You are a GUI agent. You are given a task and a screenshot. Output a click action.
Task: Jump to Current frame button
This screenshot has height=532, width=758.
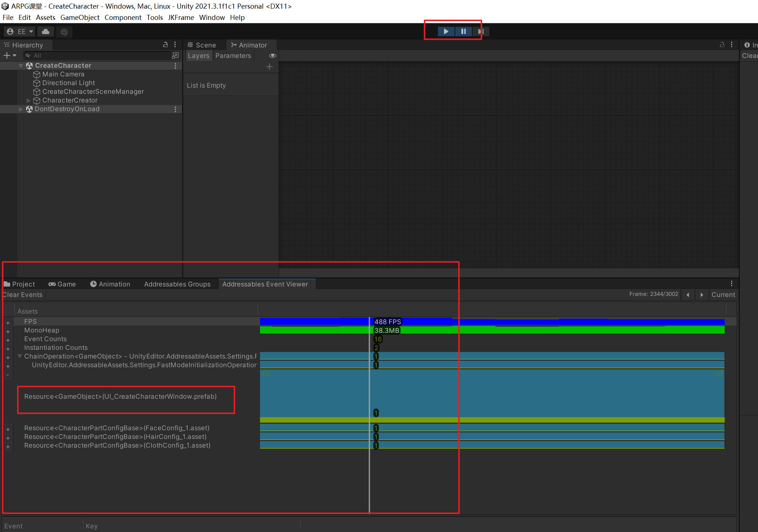[x=723, y=295]
